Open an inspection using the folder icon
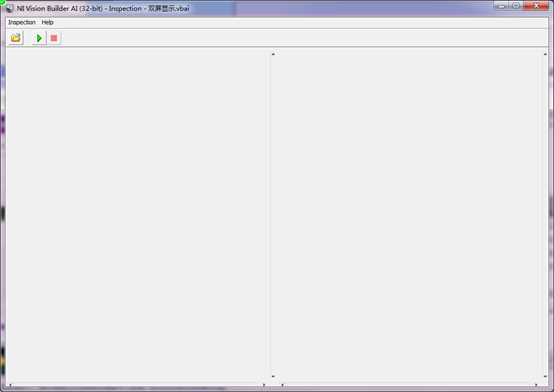554x392 pixels. (x=16, y=38)
